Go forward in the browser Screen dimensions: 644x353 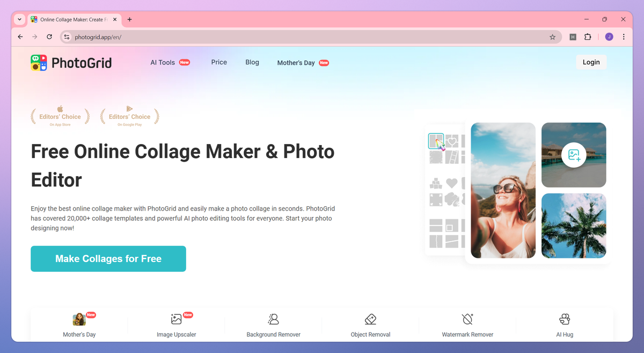pyautogui.click(x=35, y=37)
